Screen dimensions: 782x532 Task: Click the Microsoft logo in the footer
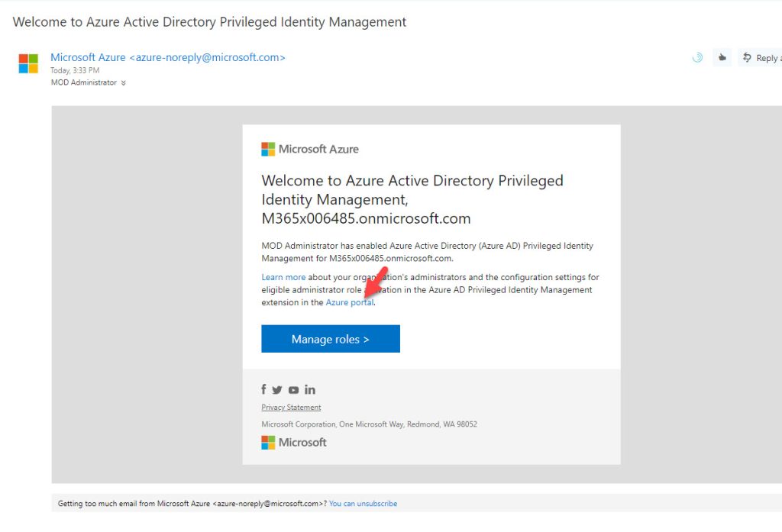294,442
